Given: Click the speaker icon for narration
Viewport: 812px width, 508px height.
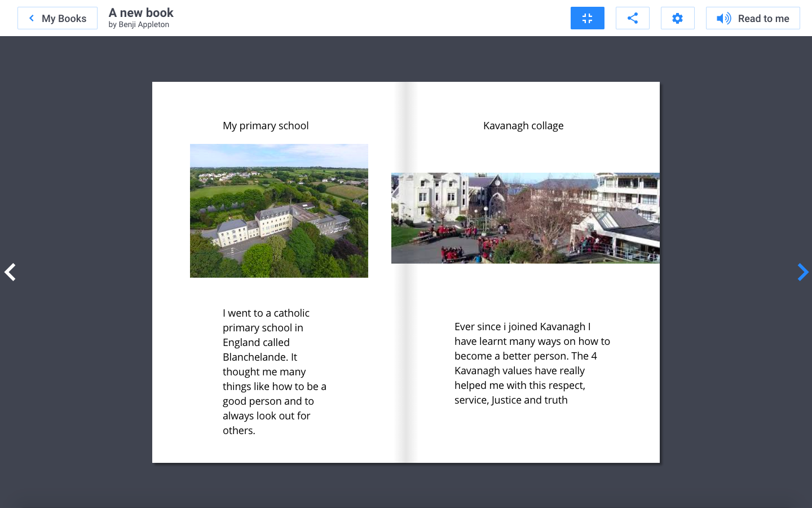Looking at the screenshot, I should (x=723, y=19).
